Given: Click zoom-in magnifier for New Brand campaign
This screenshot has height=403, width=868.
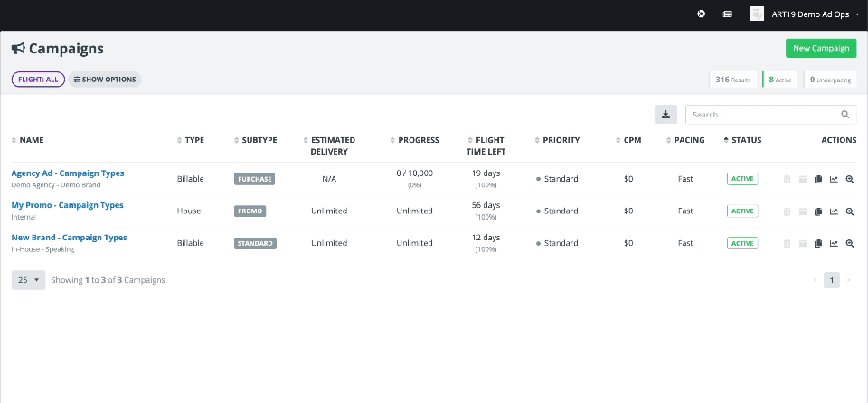Looking at the screenshot, I should tap(849, 244).
